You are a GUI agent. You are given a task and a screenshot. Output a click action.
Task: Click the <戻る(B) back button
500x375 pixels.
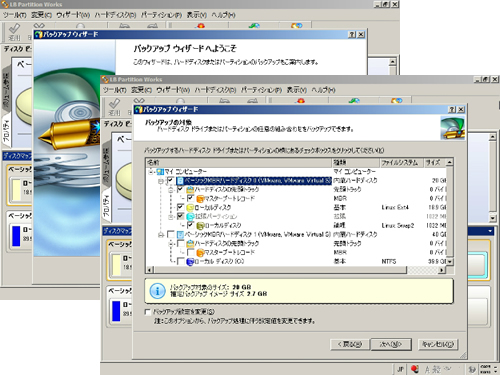click(349, 344)
